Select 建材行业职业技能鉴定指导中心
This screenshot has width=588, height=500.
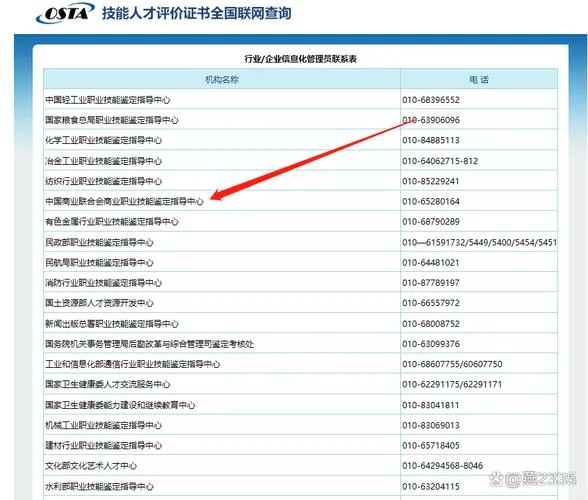coord(104,446)
